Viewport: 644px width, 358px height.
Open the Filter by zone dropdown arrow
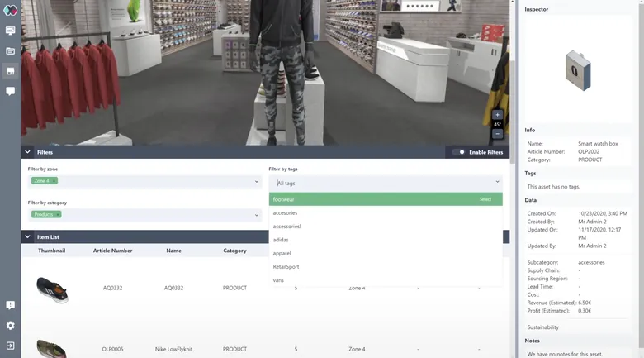point(256,181)
